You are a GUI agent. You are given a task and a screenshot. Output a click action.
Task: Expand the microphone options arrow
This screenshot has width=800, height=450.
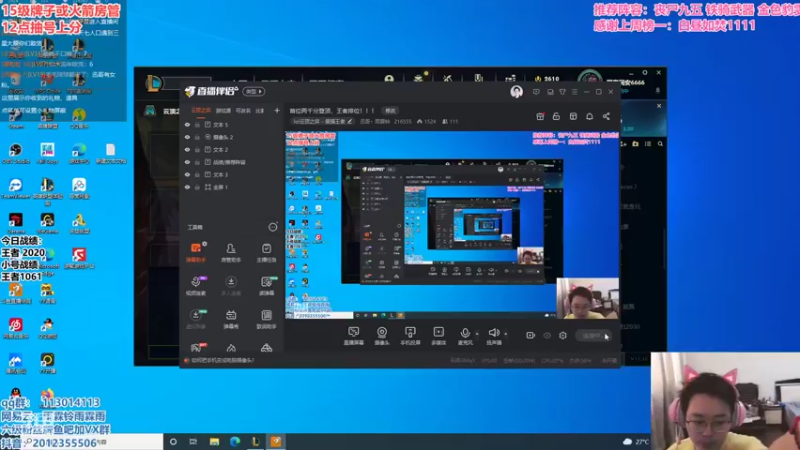(x=477, y=334)
